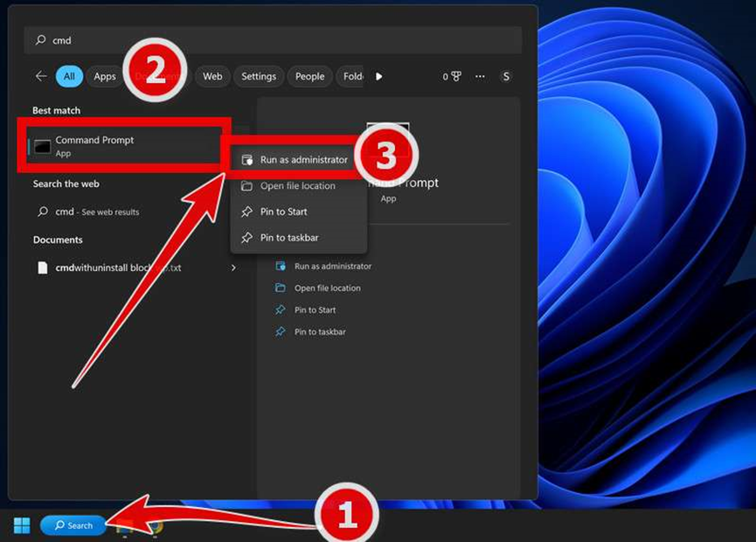The image size is (756, 542).
Task: Click the 'Best match' heading text
Action: click(x=57, y=110)
